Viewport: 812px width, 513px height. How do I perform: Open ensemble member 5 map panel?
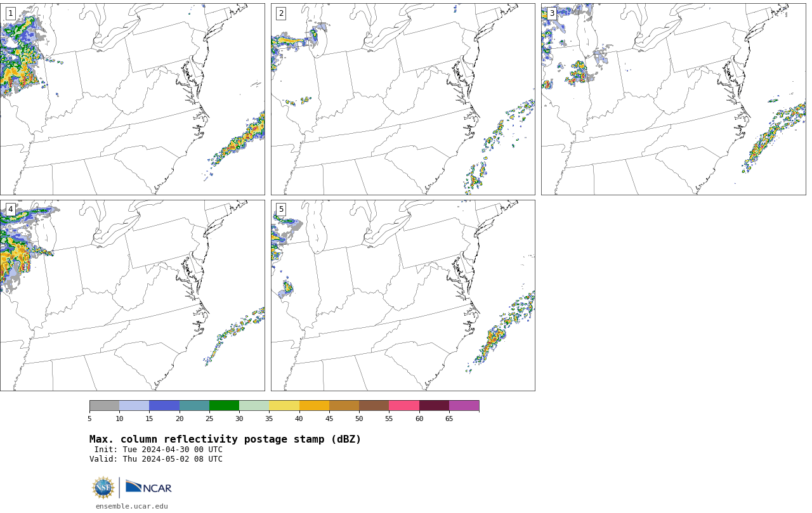(x=403, y=295)
